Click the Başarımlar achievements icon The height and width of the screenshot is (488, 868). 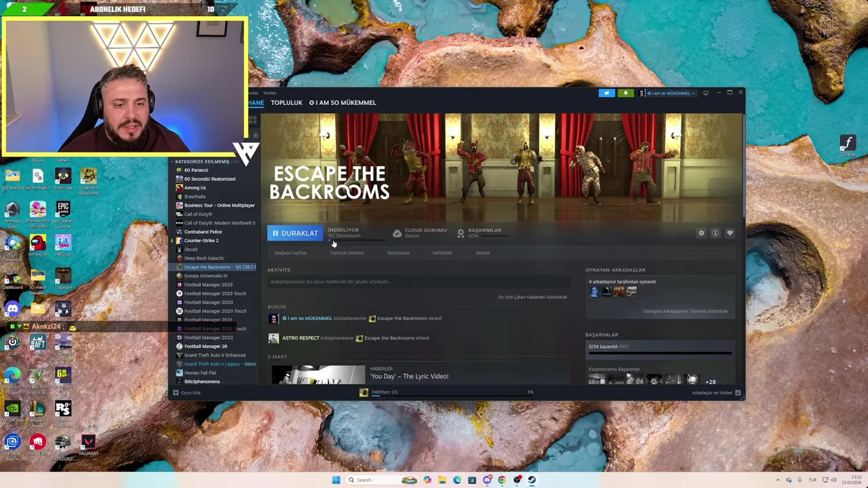(460, 233)
